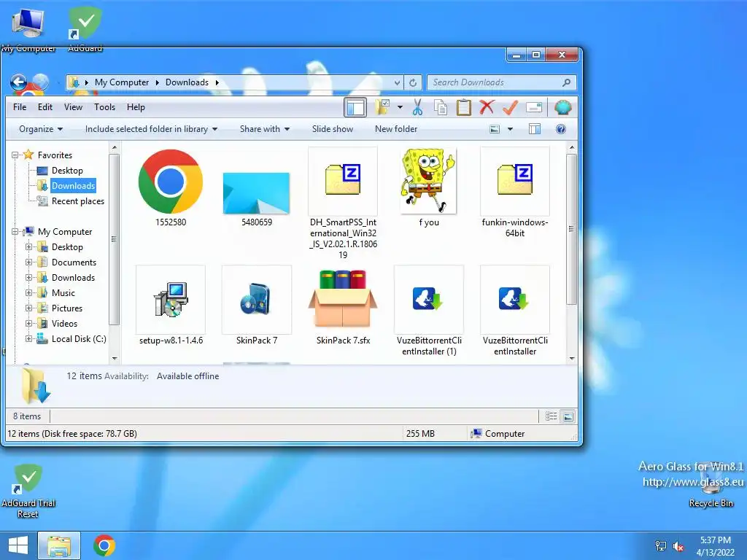
Task: Switch to details view in status bar
Action: (551, 416)
